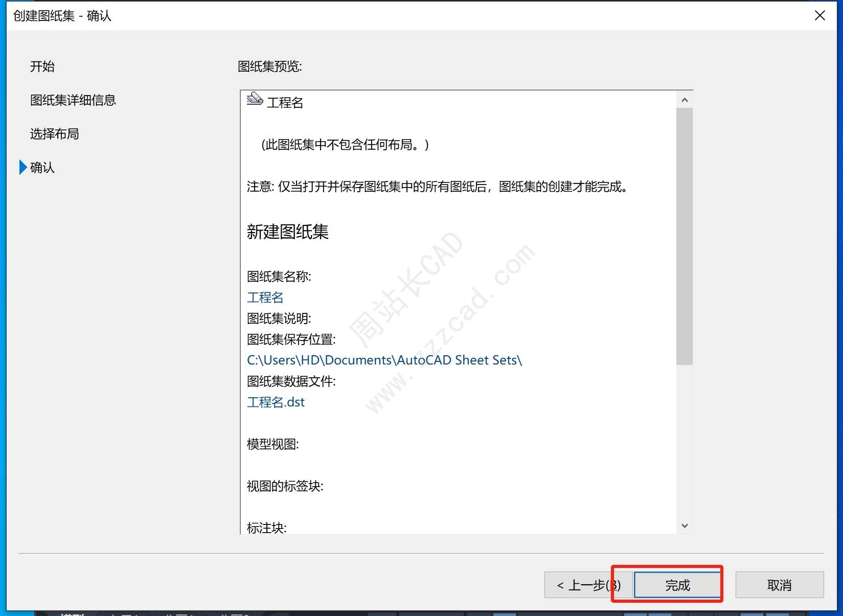Select the 工程名 root node in preview
Screen dimensions: 843x616
pos(285,103)
